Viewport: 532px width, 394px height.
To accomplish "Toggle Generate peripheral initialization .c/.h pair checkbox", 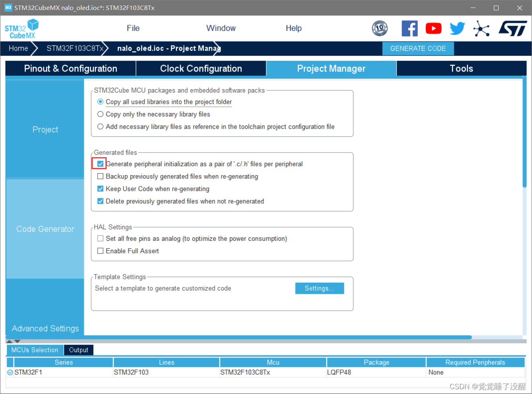I will pos(100,164).
